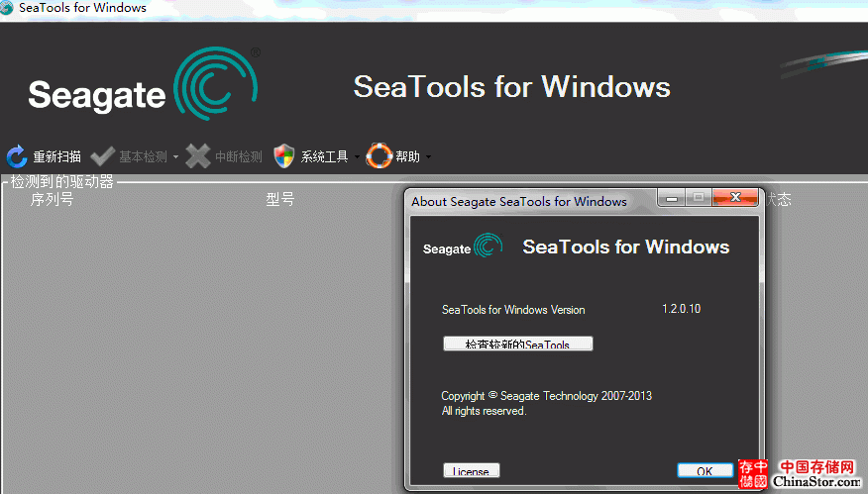This screenshot has height=494, width=868.
Task: Click the blue rescan arrow icon
Action: 17,156
